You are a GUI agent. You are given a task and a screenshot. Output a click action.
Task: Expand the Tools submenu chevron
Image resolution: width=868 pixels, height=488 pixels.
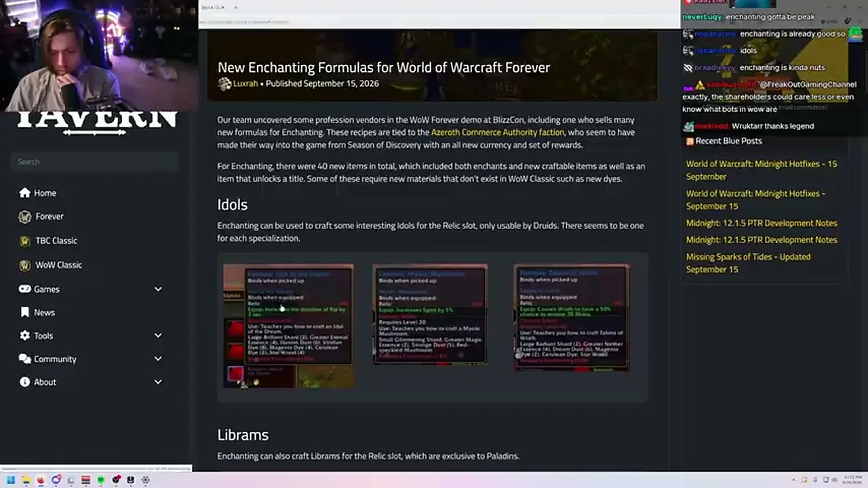158,335
